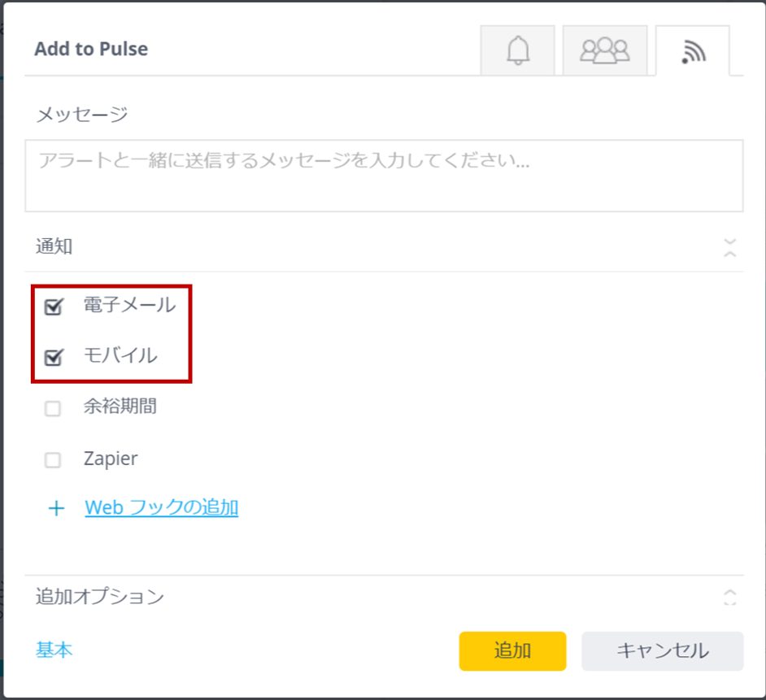This screenshot has height=700, width=766.
Task: Expand the 追加オプション section chevron
Action: tap(730, 597)
